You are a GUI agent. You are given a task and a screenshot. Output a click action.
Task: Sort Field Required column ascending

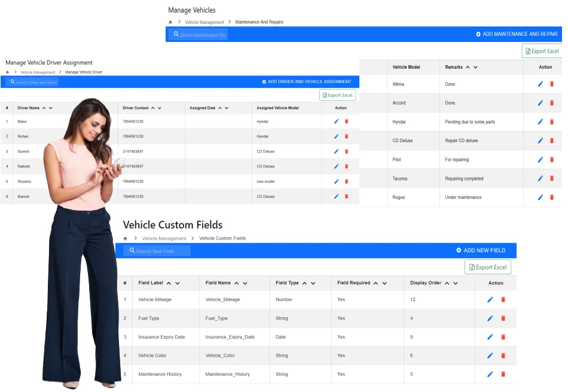tap(375, 283)
